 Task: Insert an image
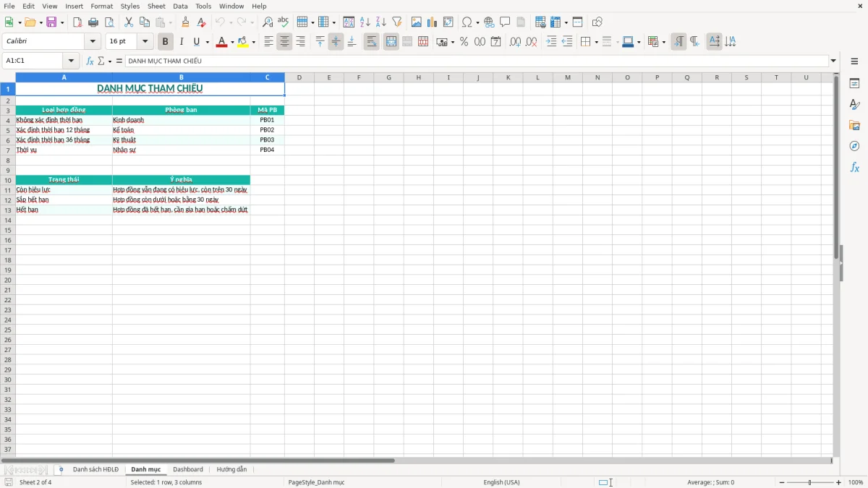pyautogui.click(x=417, y=22)
